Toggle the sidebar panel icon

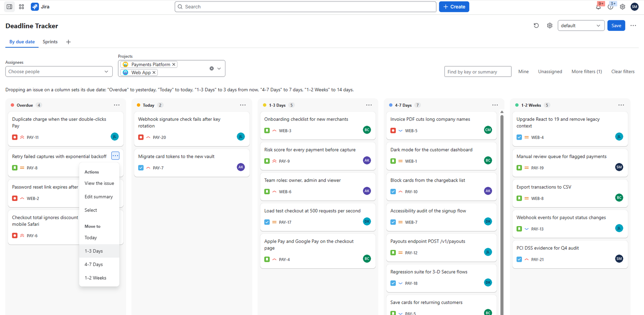tap(9, 7)
